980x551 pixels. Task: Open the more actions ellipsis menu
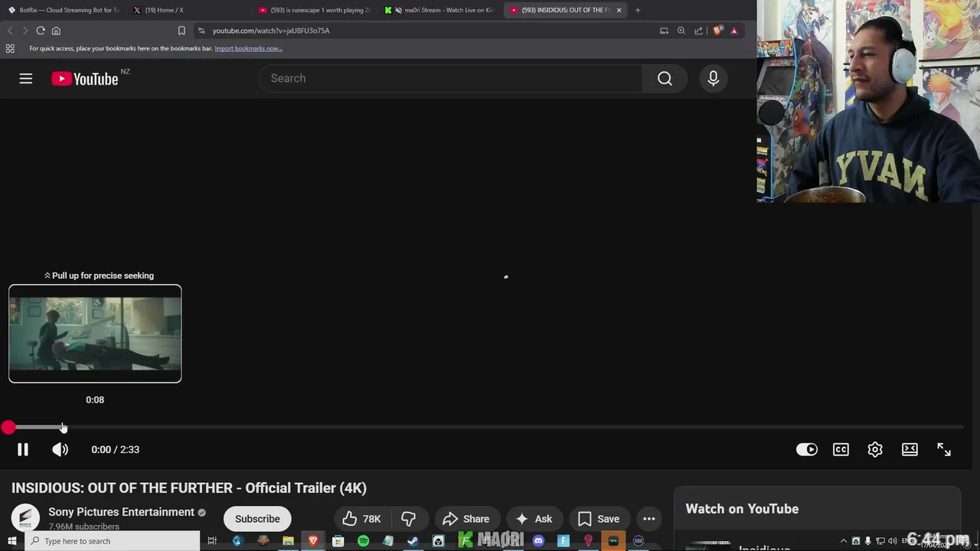click(649, 519)
